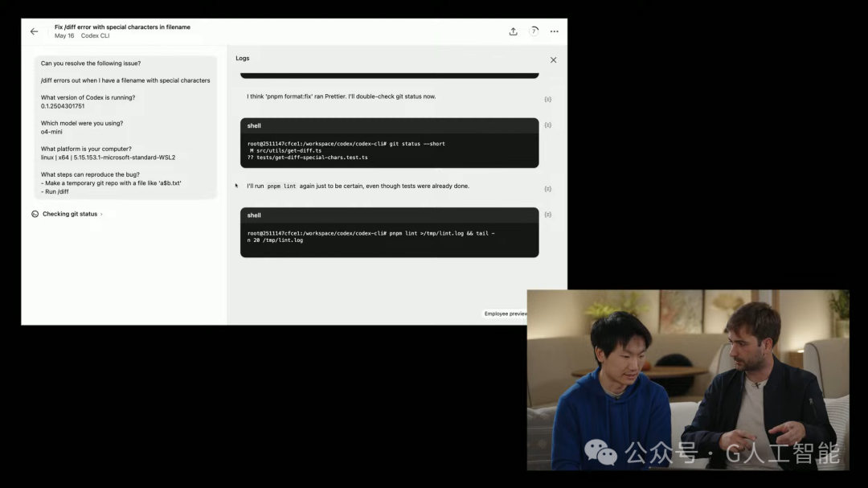Click the Codex CLI label under the title
Image resolution: width=868 pixels, height=488 pixels.
95,35
